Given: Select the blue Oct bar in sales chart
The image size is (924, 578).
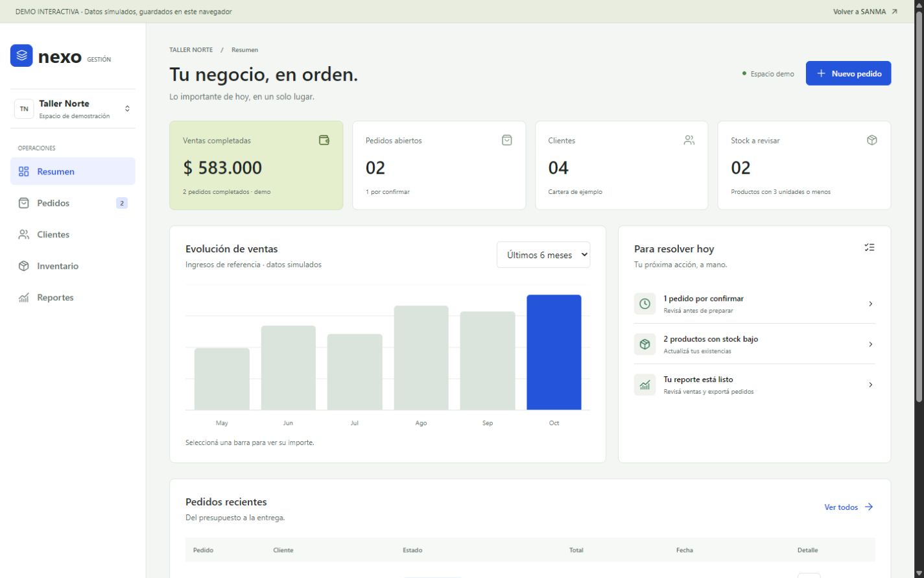Looking at the screenshot, I should coord(554,352).
